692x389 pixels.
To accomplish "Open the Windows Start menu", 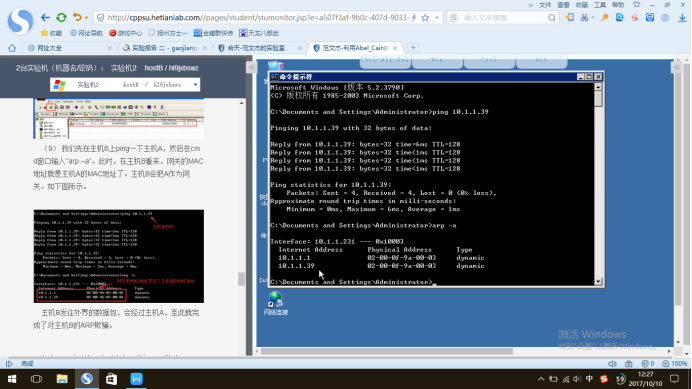I will click(12, 379).
